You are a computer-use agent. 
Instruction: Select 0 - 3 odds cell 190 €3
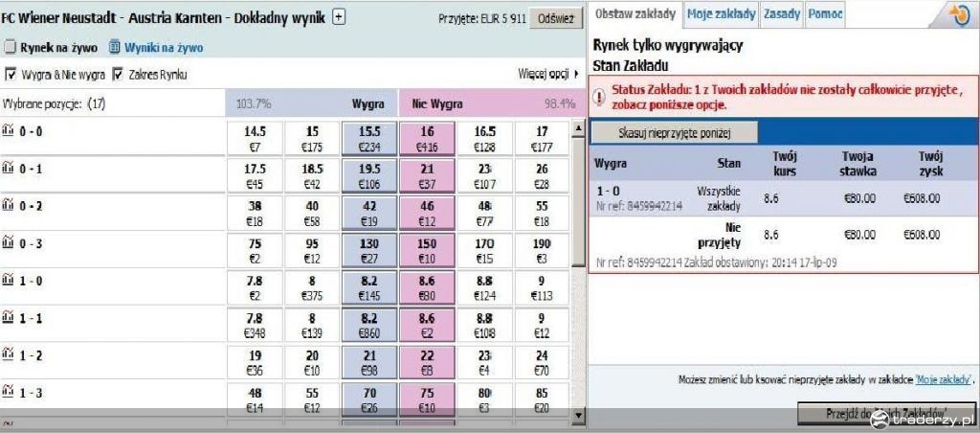coord(542,250)
